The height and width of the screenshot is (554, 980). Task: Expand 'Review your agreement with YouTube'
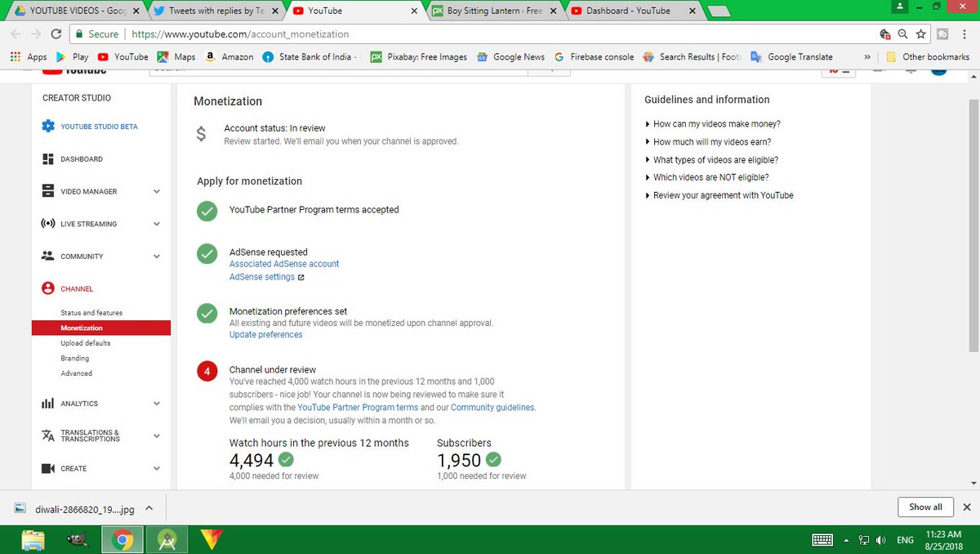coord(719,195)
